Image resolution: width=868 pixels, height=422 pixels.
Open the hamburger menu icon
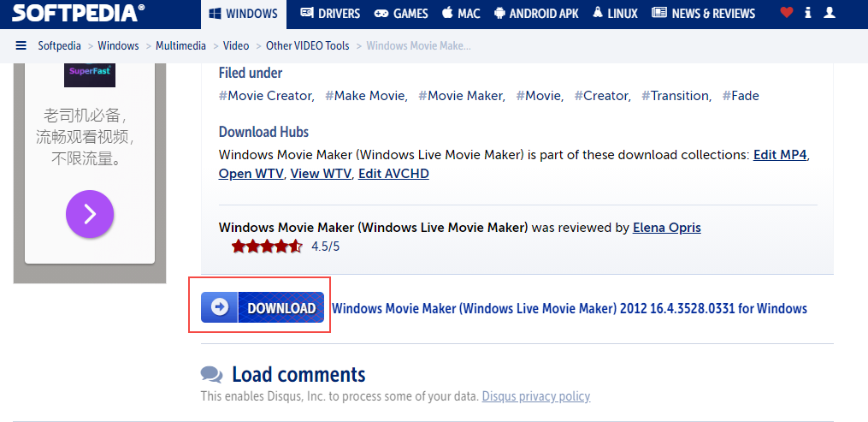21,45
